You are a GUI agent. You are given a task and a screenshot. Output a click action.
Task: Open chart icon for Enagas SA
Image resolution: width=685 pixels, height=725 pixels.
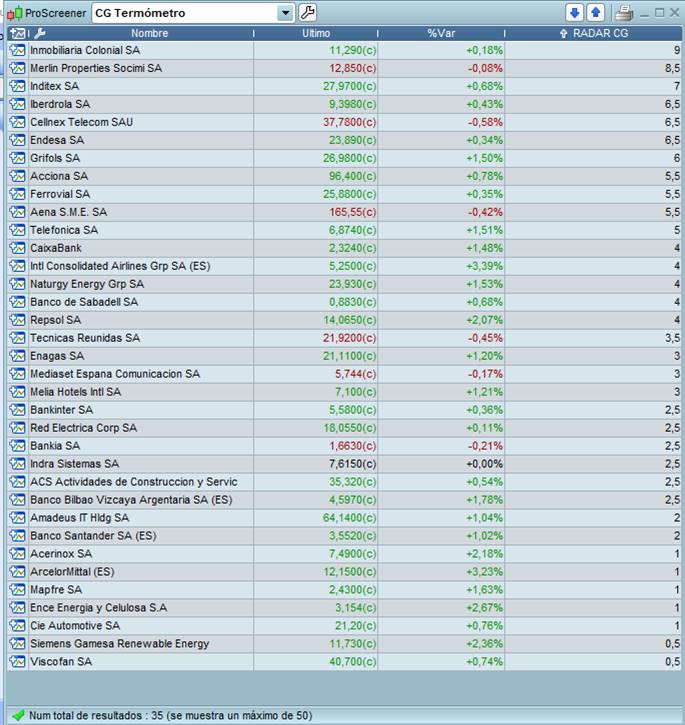pos(18,356)
